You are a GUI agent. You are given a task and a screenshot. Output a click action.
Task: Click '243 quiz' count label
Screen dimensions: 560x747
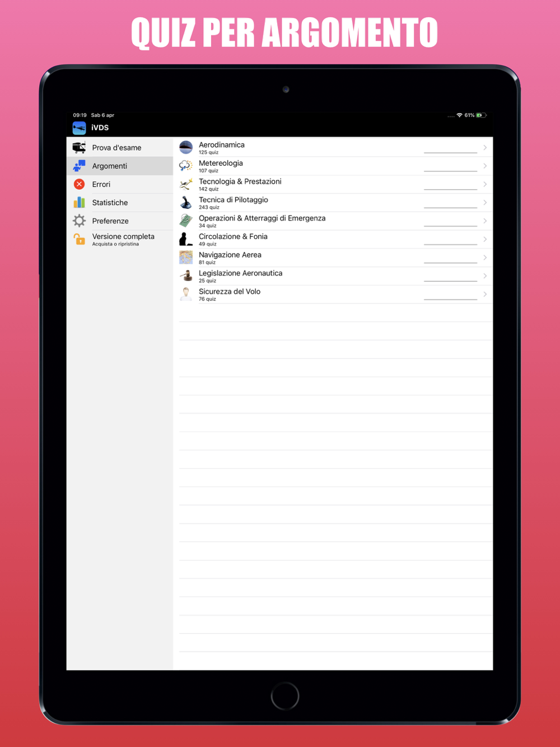pos(209,207)
